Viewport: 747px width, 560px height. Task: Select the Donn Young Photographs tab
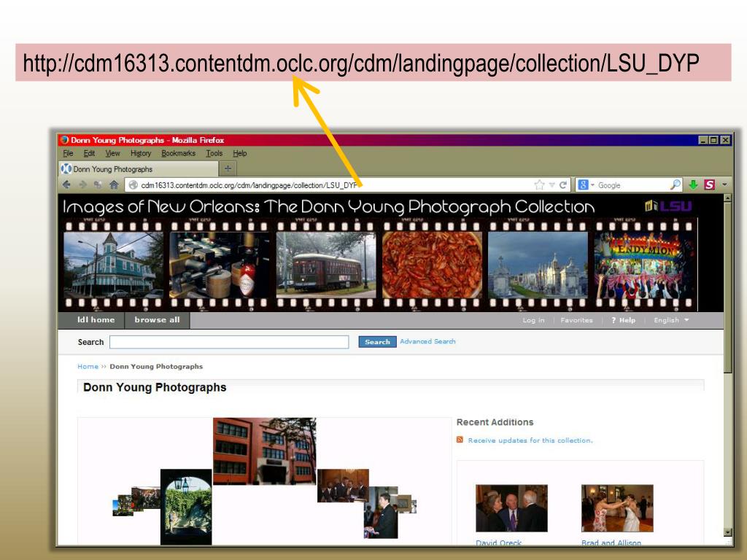point(138,168)
